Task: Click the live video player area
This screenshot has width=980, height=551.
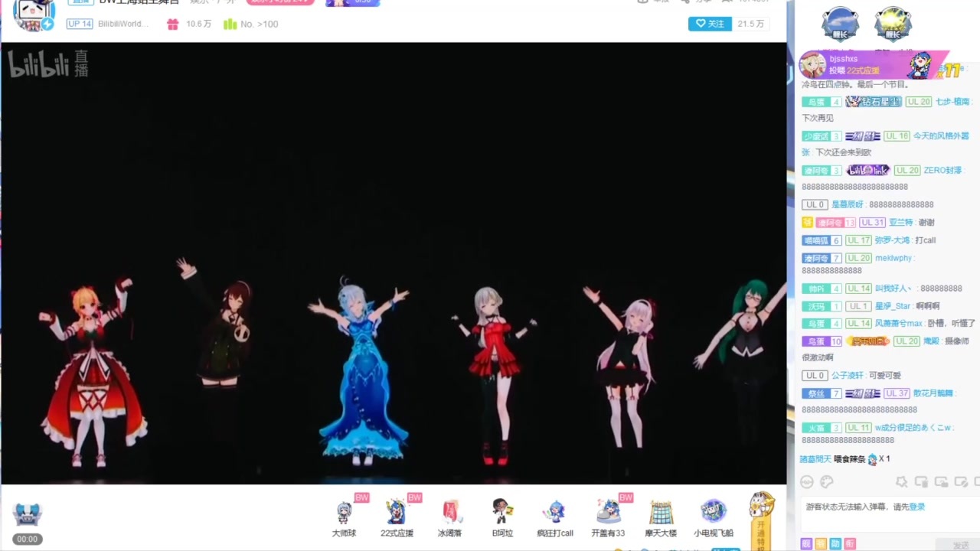Action: (394, 263)
